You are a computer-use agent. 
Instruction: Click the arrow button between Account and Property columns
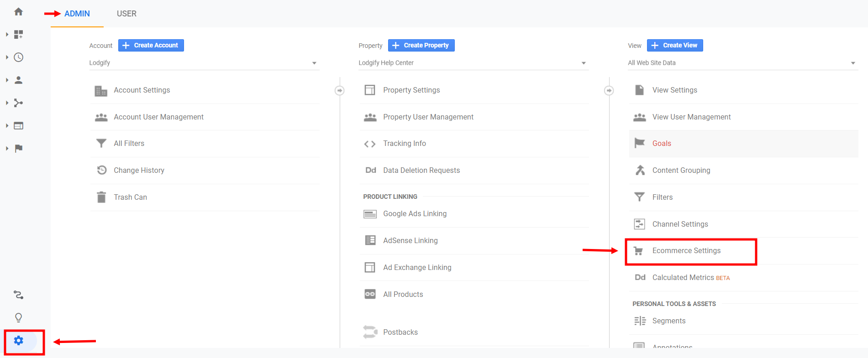tap(339, 91)
